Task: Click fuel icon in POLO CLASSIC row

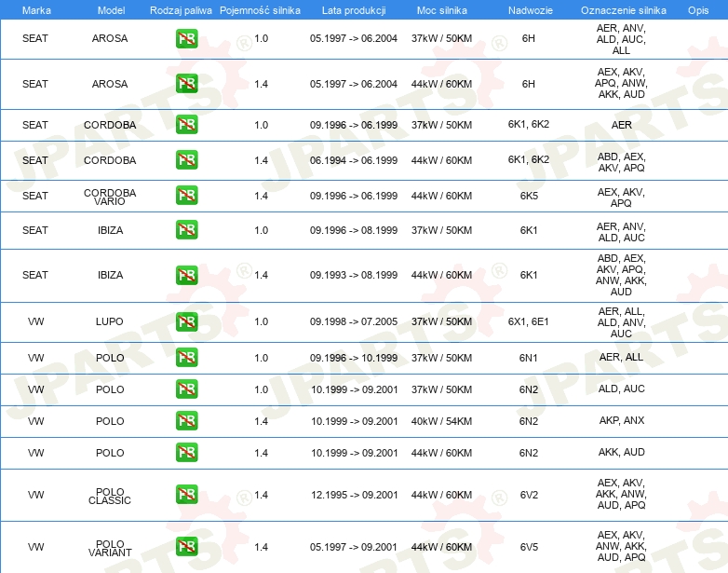Action: (x=186, y=495)
